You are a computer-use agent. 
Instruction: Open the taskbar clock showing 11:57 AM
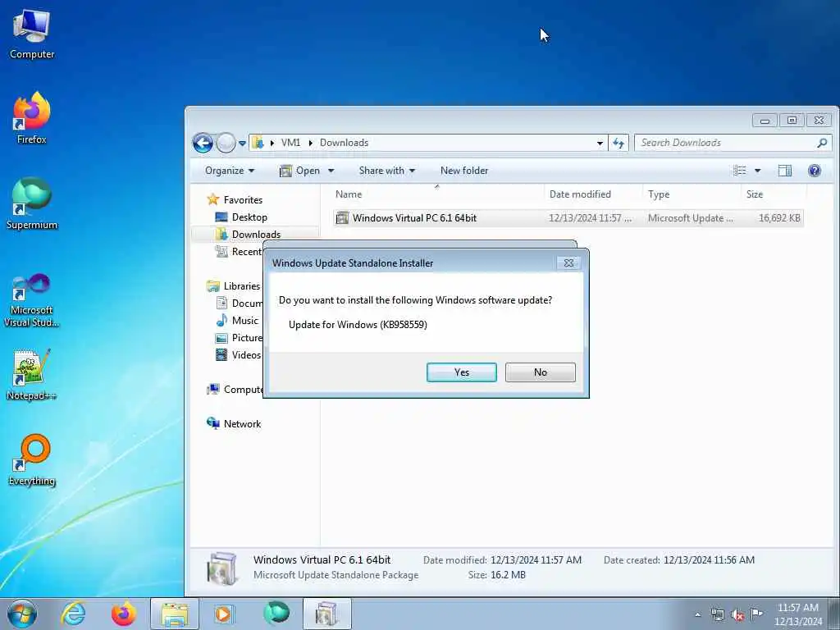click(797, 614)
